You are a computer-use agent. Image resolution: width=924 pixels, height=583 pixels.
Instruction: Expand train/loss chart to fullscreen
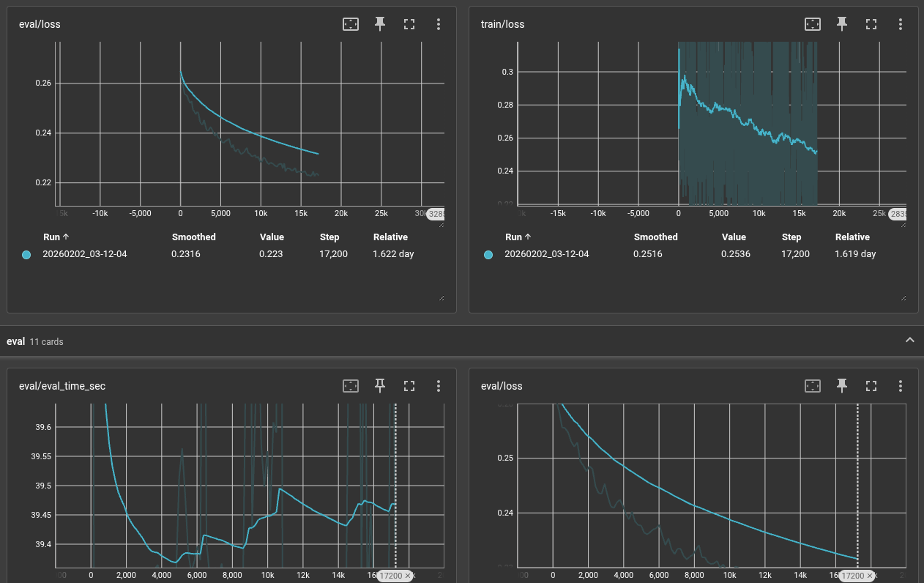pyautogui.click(x=871, y=24)
